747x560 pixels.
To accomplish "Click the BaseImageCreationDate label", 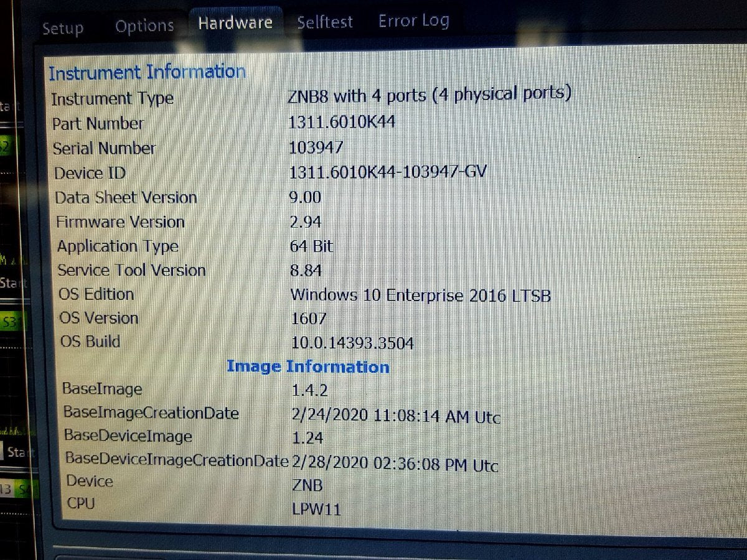I will pyautogui.click(x=151, y=412).
